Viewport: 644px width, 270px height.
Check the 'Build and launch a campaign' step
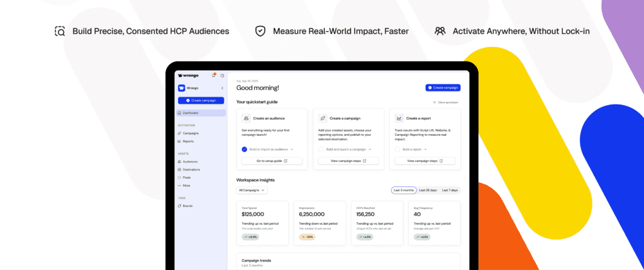(x=321, y=149)
